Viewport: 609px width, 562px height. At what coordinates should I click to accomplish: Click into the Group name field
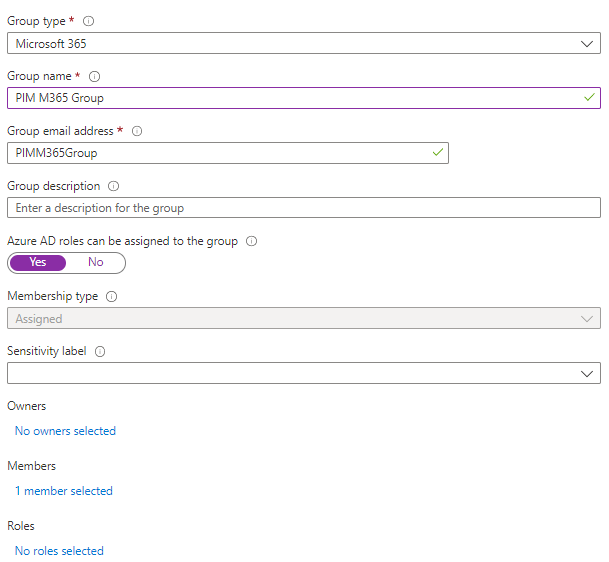coord(290,98)
